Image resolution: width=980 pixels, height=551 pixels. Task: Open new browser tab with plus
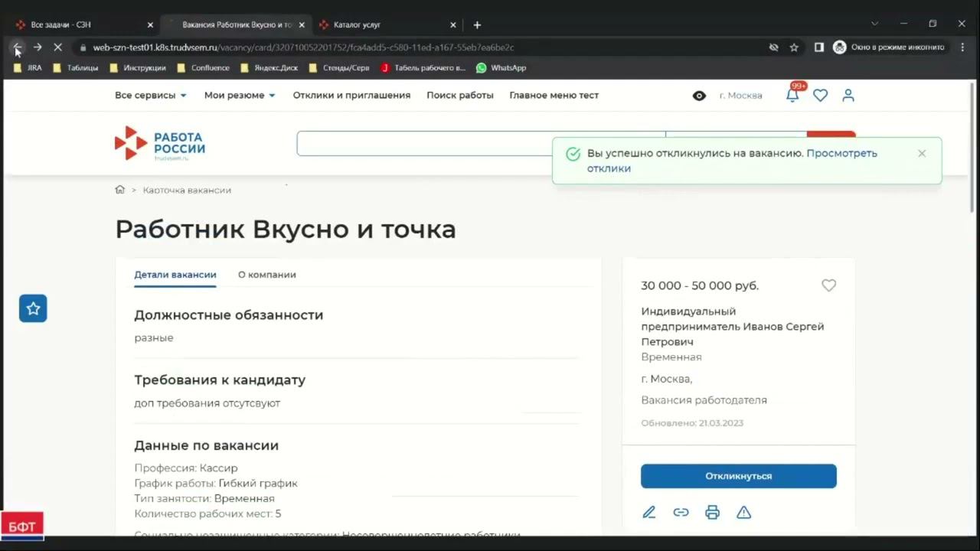click(477, 24)
